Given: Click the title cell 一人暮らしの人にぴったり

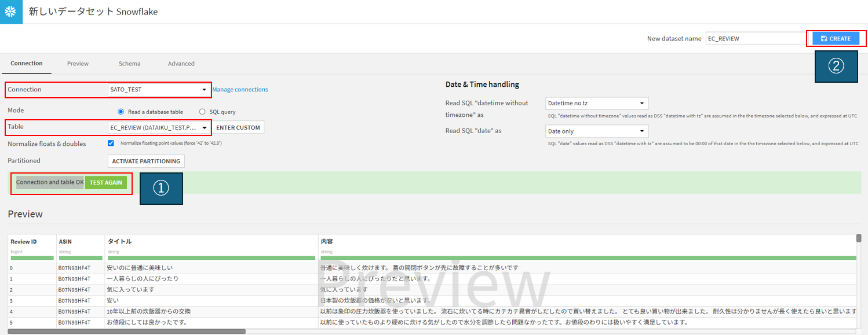Looking at the screenshot, I should point(211,279).
